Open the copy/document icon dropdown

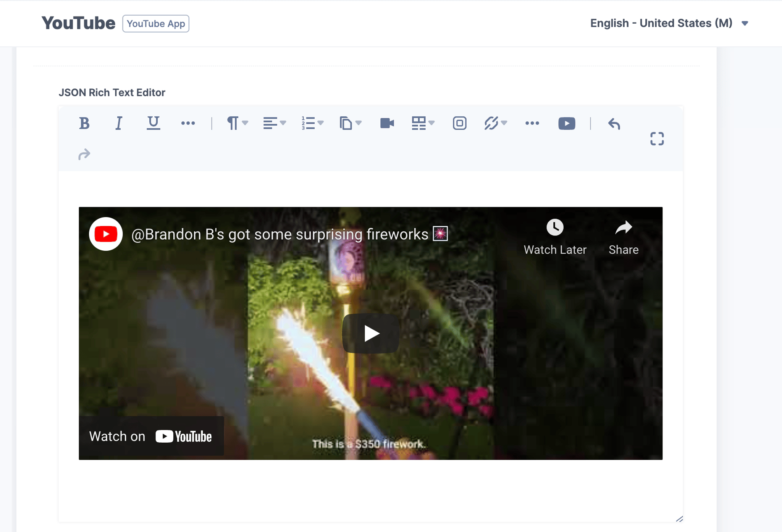350,123
